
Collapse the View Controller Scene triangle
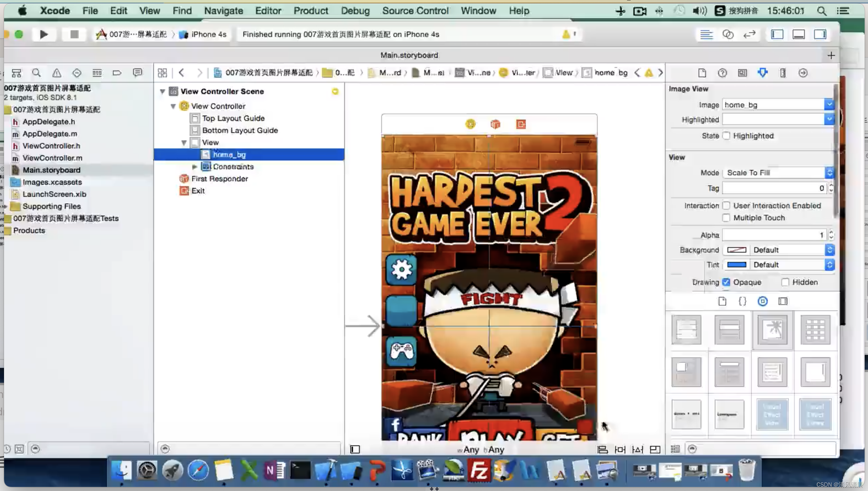tap(162, 91)
